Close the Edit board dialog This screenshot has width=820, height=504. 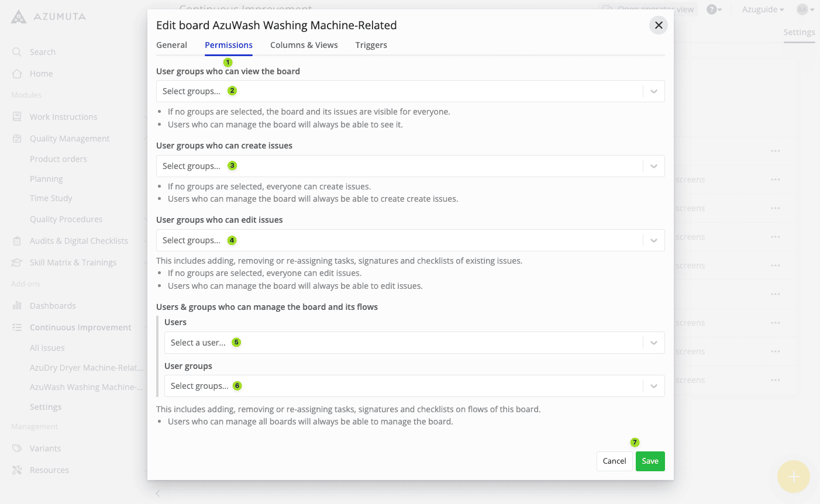659,25
